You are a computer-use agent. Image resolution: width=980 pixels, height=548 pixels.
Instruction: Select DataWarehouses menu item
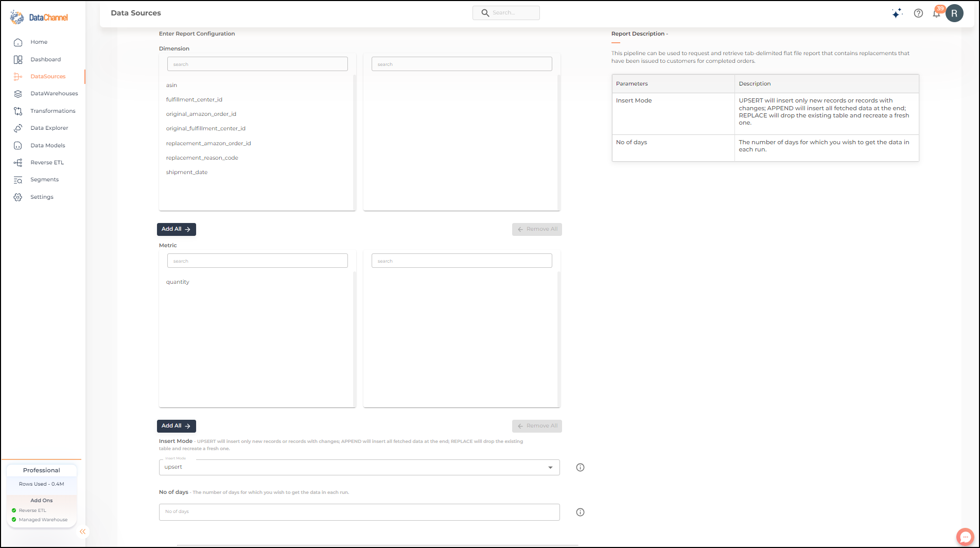click(x=54, y=94)
